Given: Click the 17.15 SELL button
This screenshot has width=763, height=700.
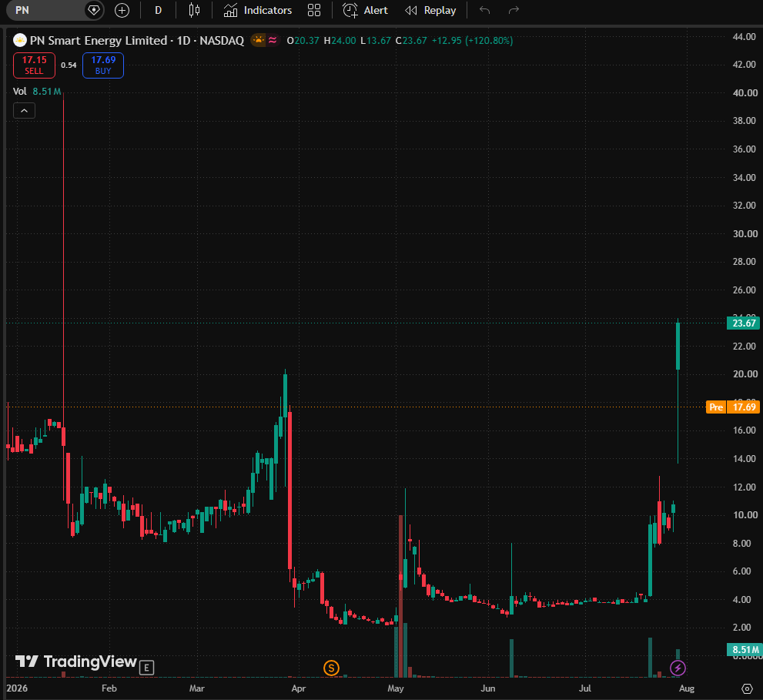Looking at the screenshot, I should click(34, 65).
